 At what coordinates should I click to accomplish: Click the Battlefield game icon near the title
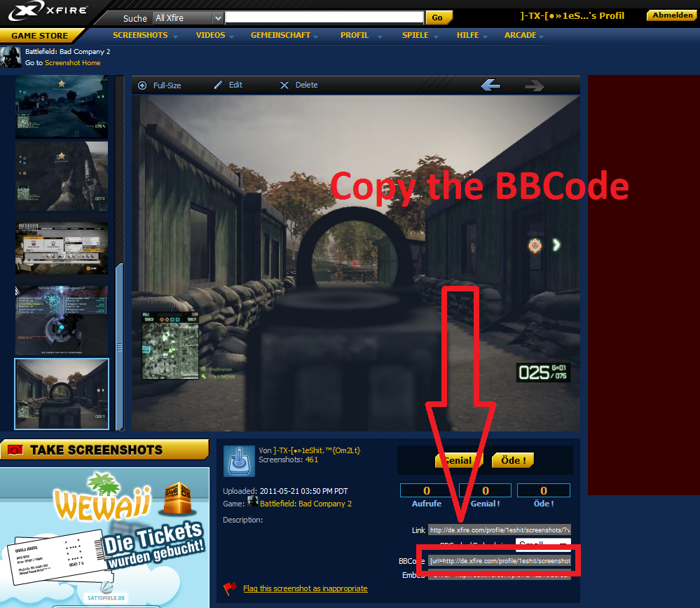[x=11, y=57]
